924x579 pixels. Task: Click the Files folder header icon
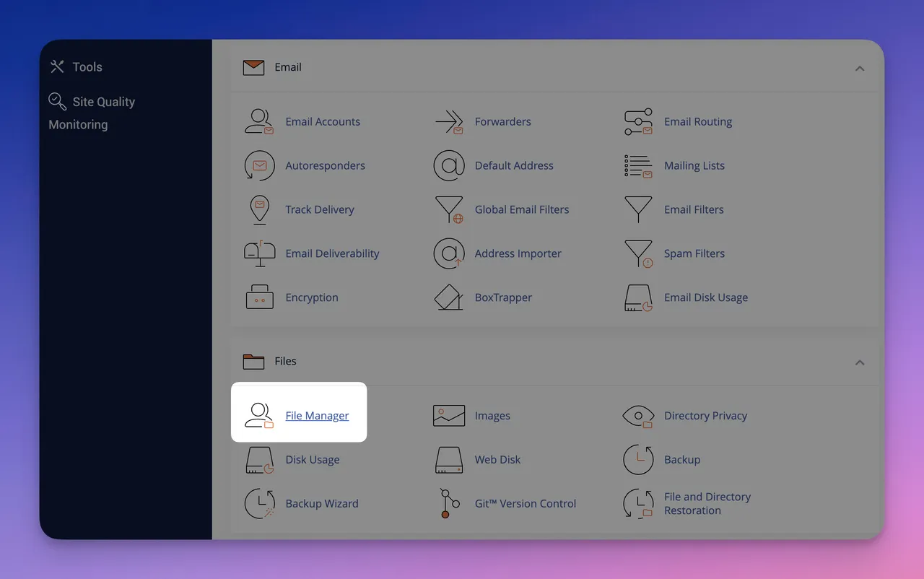253,361
